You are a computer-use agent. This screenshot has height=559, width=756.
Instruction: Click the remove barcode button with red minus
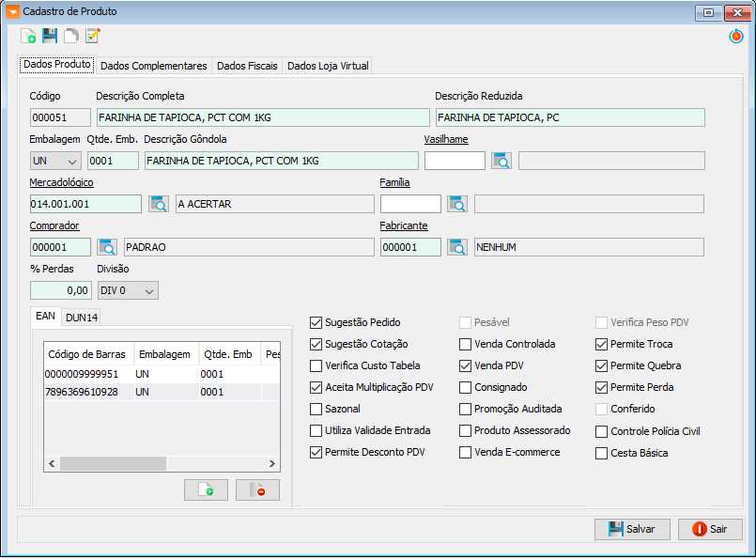point(257,490)
